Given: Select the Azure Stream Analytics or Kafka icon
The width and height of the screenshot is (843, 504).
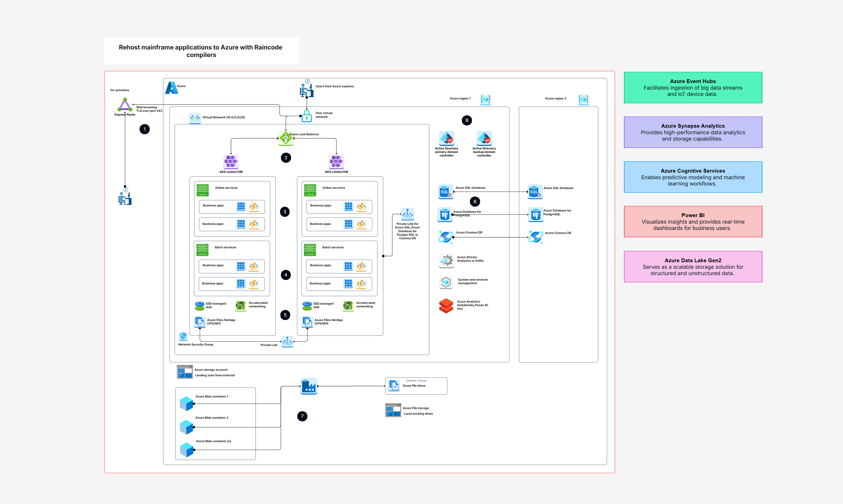Looking at the screenshot, I should [x=446, y=260].
